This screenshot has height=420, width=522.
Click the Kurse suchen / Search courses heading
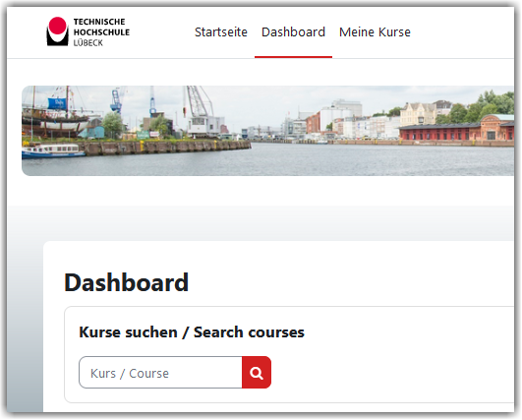tap(192, 332)
